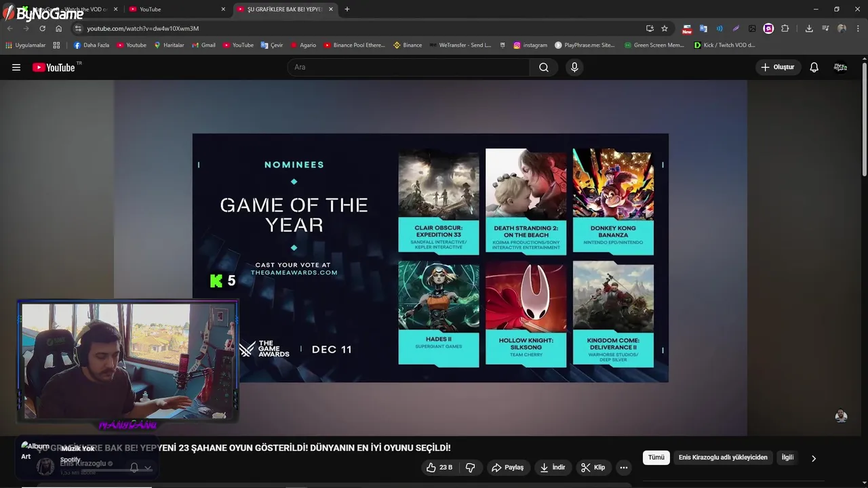Viewport: 868px width, 488px height.
Task: Open the 'Kick / Twitch VOD d...' bookmark
Action: tap(725, 45)
